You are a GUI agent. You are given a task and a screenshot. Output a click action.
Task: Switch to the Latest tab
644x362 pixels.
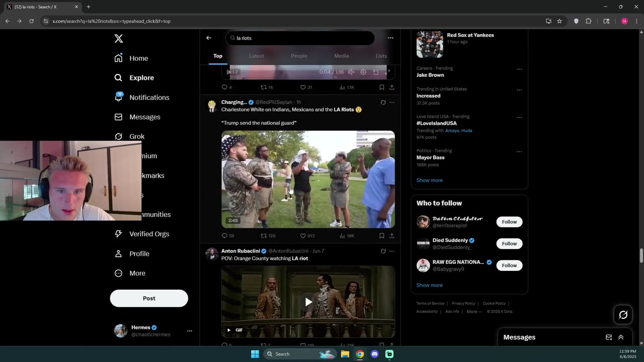257,56
